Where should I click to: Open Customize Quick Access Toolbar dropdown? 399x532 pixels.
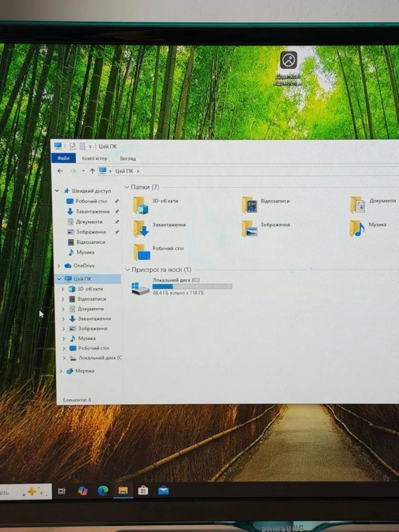(x=90, y=147)
